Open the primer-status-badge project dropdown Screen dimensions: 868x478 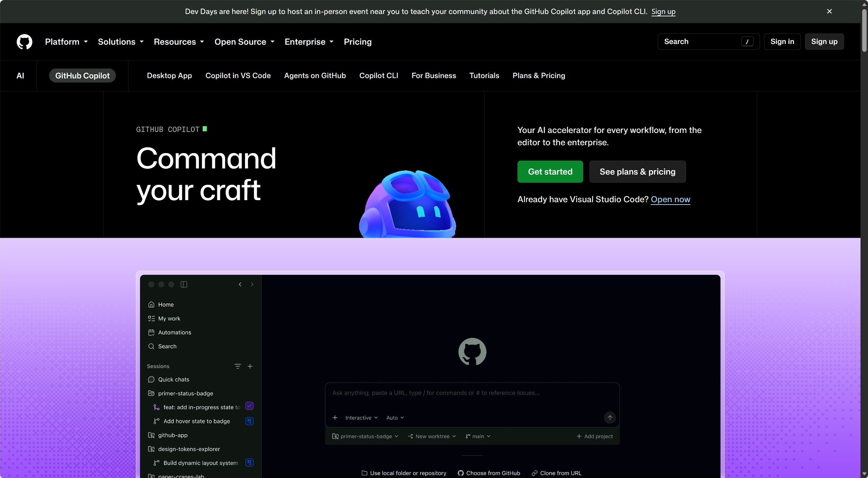pos(365,436)
